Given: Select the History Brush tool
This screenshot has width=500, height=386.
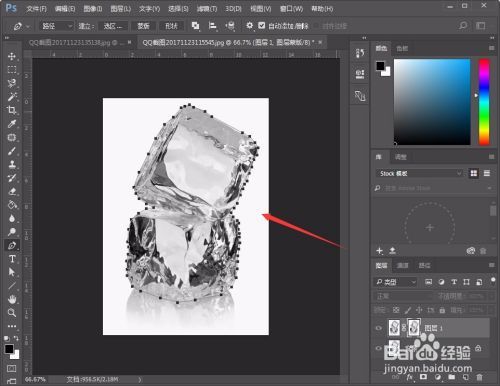Looking at the screenshot, I should pyautogui.click(x=12, y=178).
